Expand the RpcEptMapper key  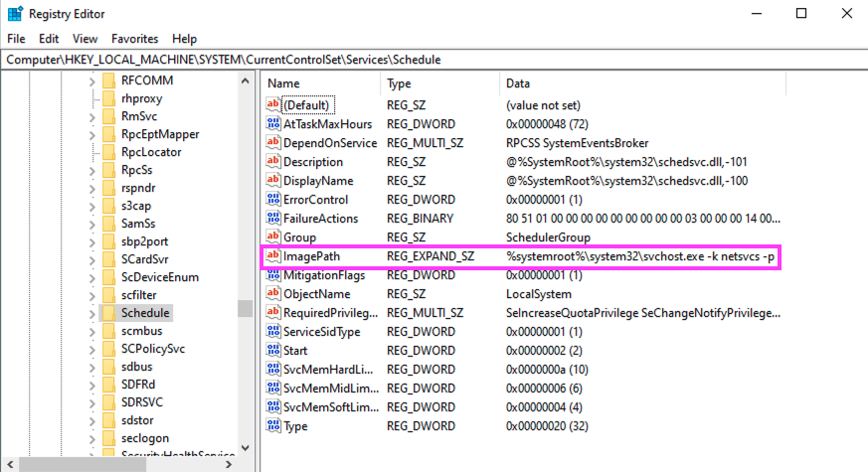pos(91,134)
